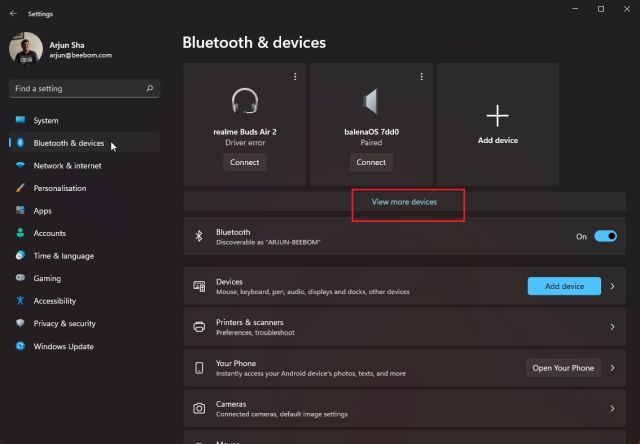
Task: Click the Your Phone icon
Action: (x=199, y=368)
